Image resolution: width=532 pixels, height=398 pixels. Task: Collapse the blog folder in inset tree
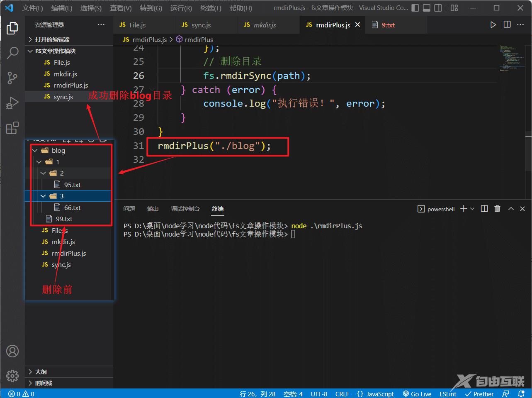point(35,151)
